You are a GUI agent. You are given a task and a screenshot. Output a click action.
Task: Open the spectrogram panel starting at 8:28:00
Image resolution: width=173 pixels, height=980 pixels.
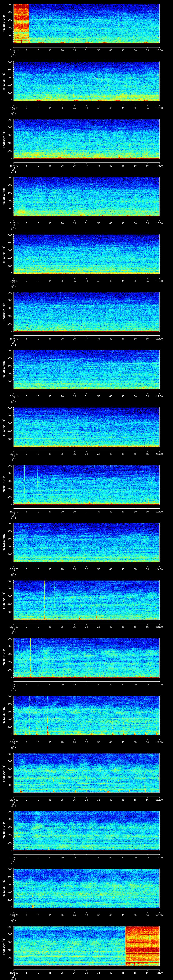pos(86,831)
